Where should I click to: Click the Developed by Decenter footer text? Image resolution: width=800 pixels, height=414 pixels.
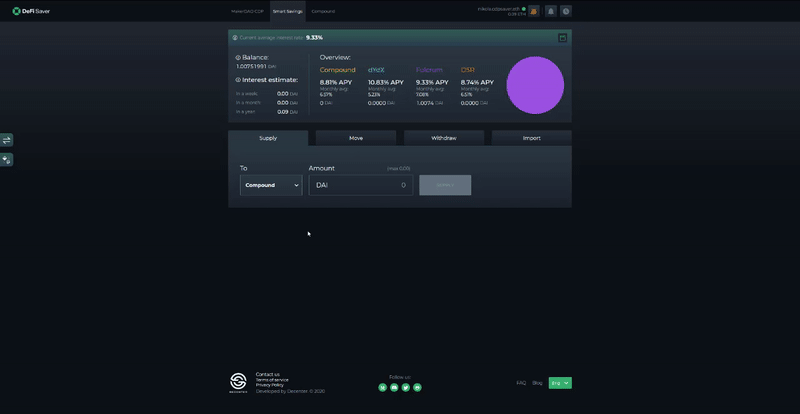[x=290, y=391]
